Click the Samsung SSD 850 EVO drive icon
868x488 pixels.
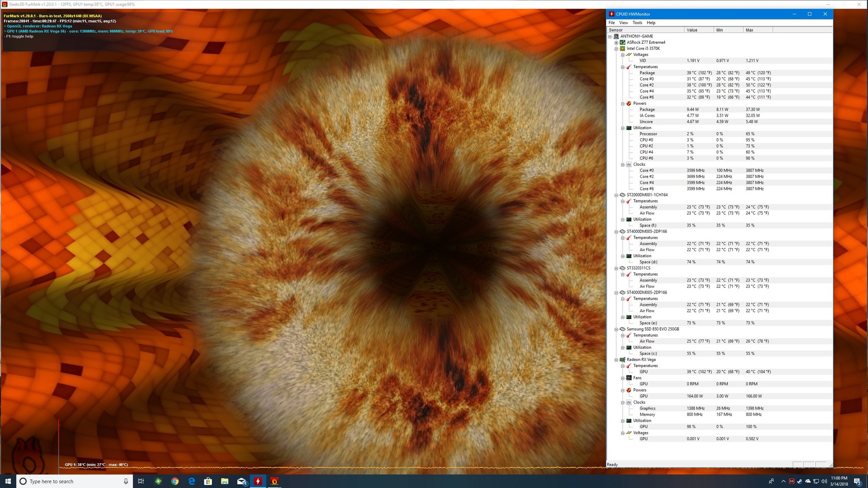622,329
